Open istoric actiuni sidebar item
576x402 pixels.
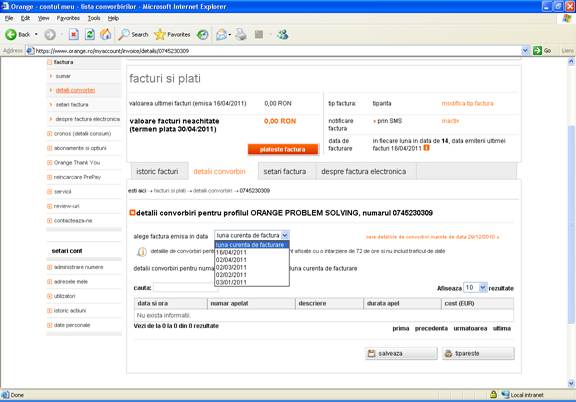pyautogui.click(x=70, y=311)
